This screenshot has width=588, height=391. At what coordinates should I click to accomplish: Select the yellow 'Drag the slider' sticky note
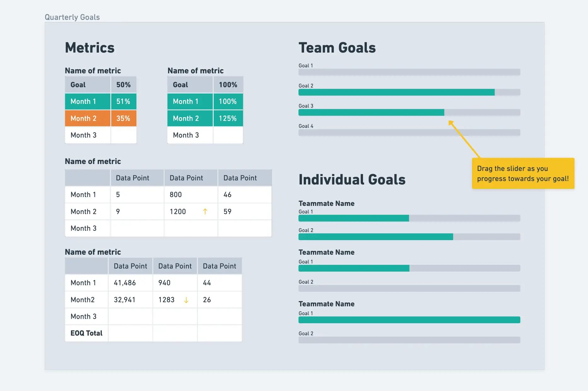523,173
